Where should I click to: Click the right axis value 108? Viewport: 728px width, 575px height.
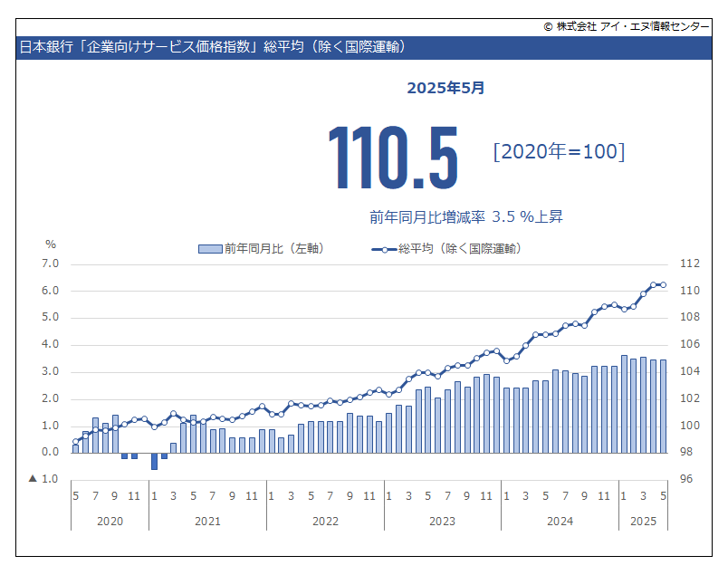click(689, 317)
